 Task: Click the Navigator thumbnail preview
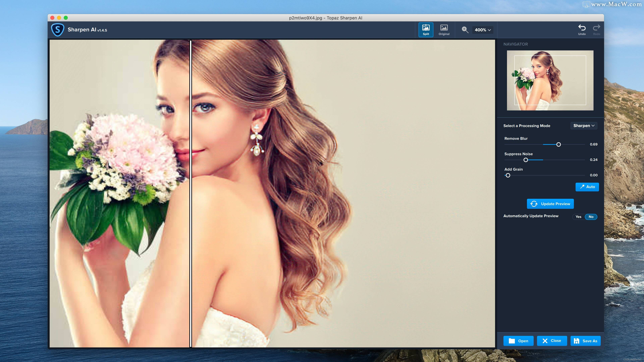tap(550, 80)
